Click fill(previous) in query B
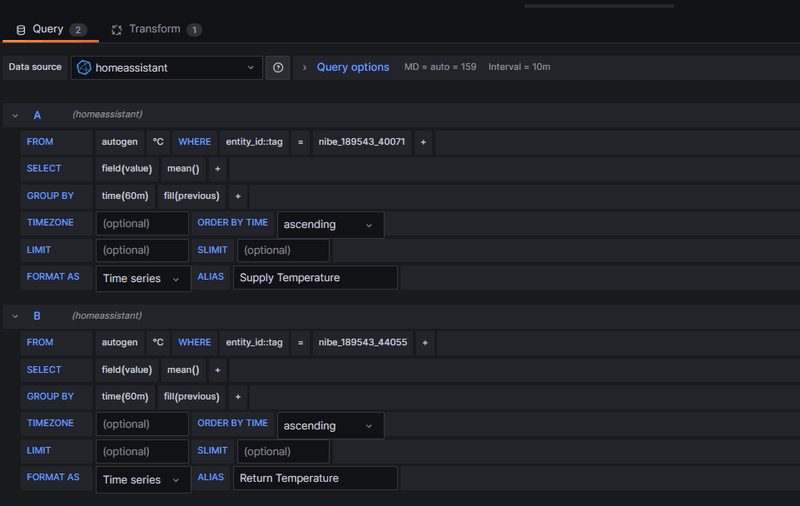Image resolution: width=800 pixels, height=506 pixels. tap(191, 396)
